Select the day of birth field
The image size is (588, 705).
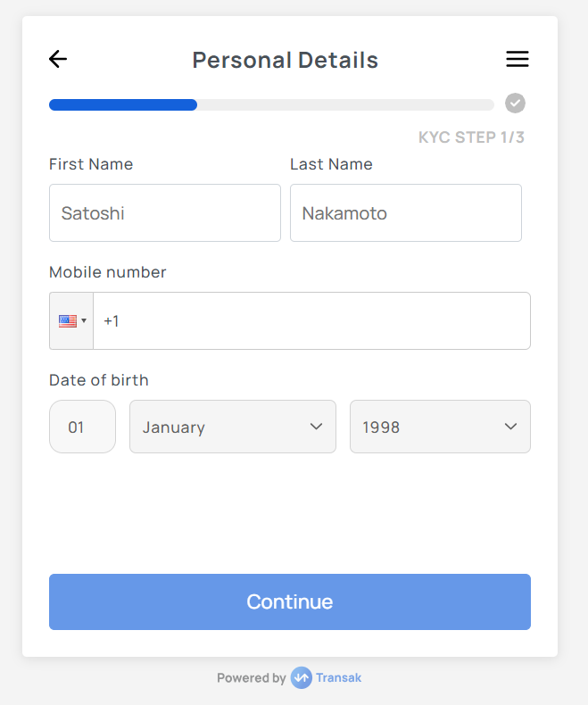[82, 427]
